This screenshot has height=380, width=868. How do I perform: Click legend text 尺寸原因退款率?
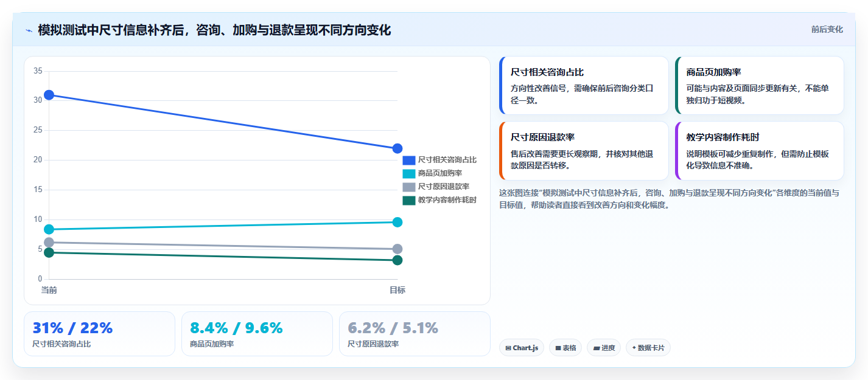click(444, 187)
